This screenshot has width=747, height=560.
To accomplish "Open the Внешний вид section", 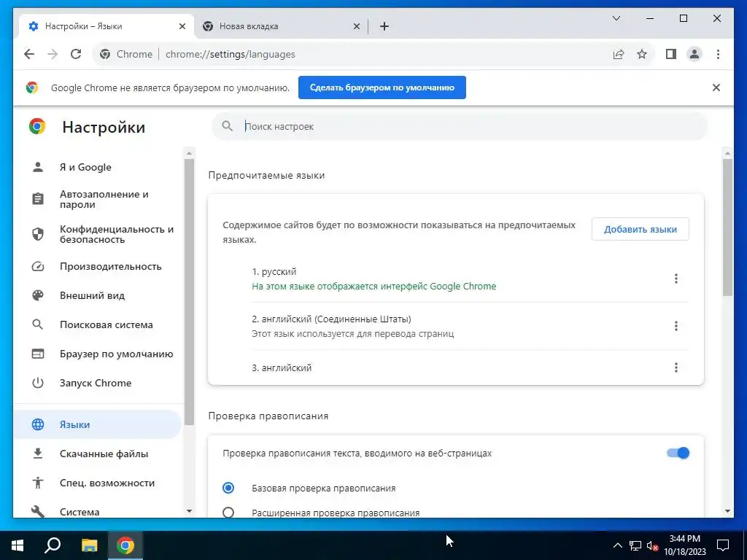I will [97, 295].
